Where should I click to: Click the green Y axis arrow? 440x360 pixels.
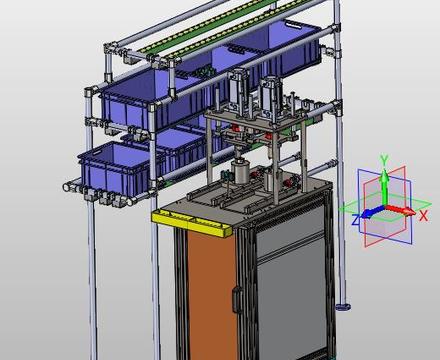pos(384,186)
